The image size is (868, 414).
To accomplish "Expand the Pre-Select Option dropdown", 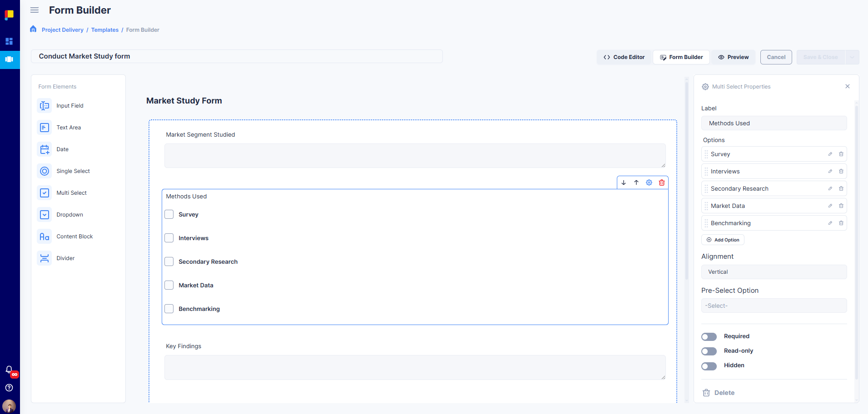I will (774, 306).
